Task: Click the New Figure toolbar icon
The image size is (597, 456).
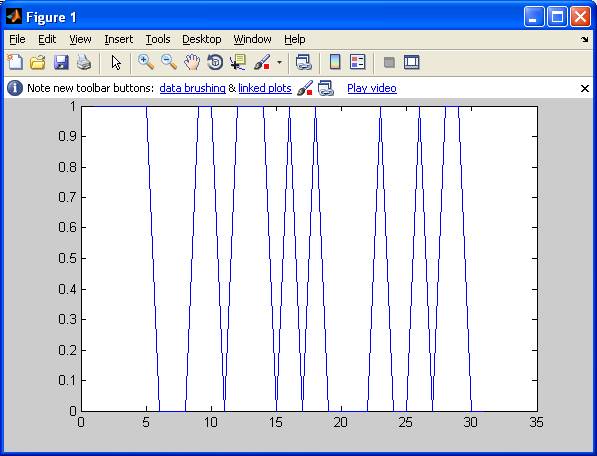Action: [15, 62]
